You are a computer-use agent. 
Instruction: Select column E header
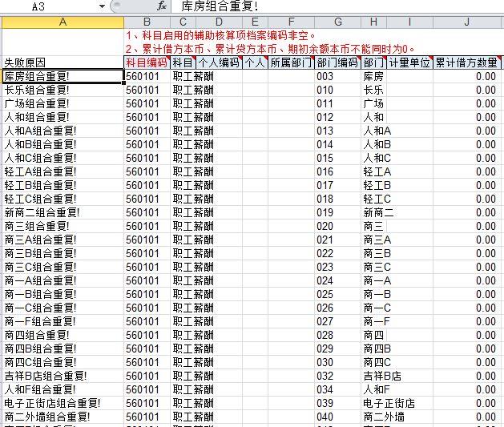(255, 22)
